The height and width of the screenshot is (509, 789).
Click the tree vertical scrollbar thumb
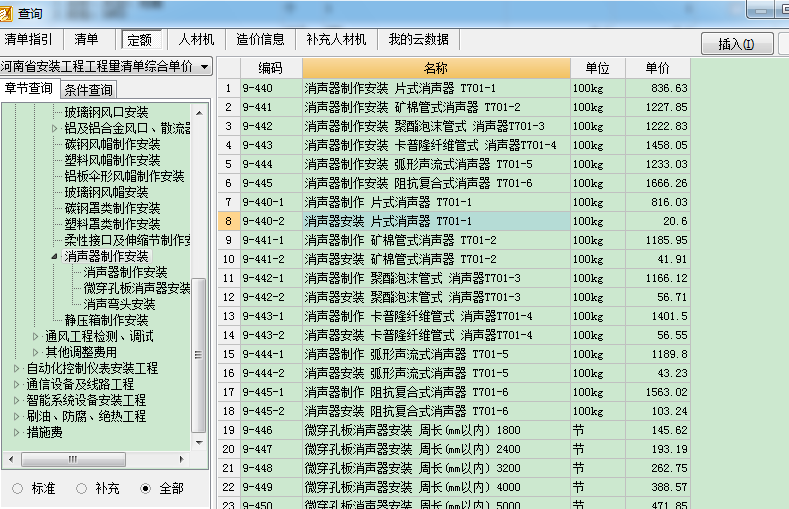tap(199, 355)
